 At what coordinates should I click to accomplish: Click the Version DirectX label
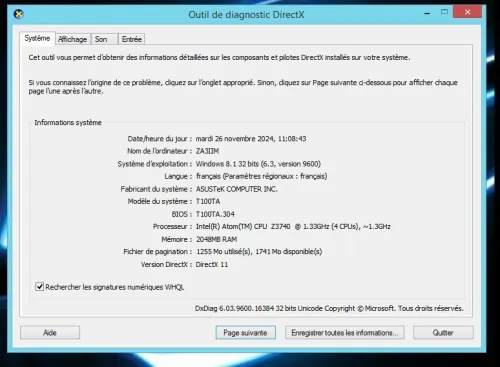click(166, 265)
